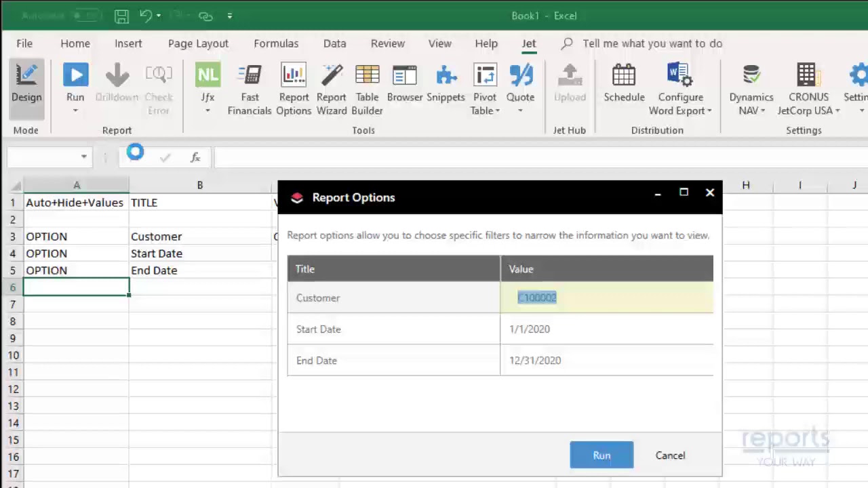This screenshot has height=488, width=868.
Task: Click the Title column header in dialog
Action: pyautogui.click(x=394, y=269)
